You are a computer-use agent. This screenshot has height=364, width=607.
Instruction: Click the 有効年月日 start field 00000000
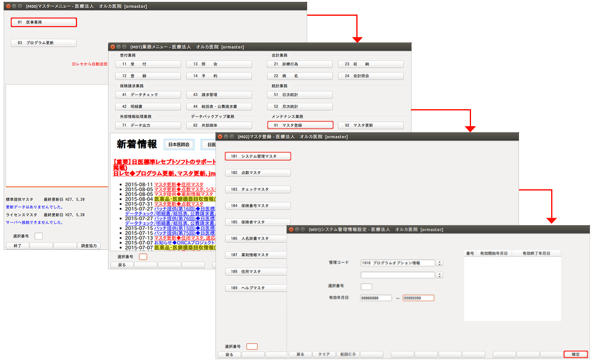376,298
